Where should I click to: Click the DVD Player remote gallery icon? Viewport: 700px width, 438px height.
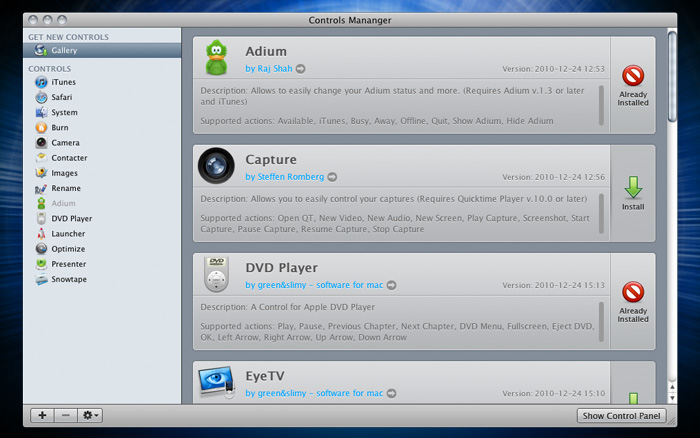[217, 274]
